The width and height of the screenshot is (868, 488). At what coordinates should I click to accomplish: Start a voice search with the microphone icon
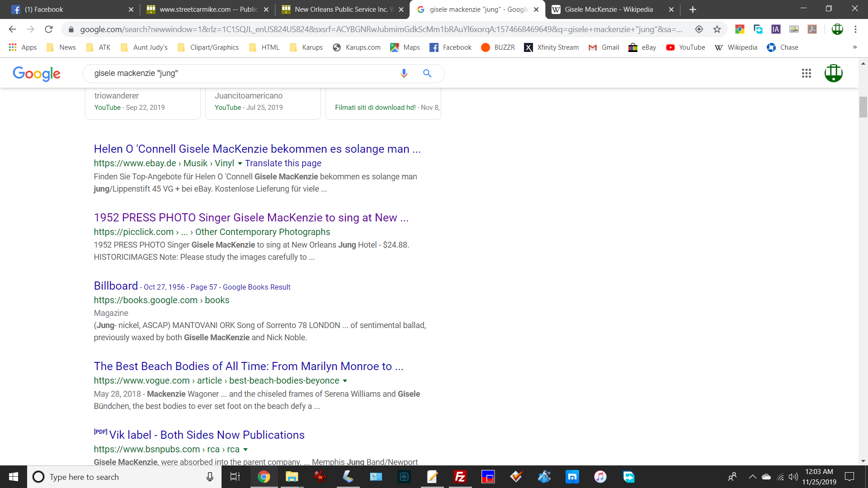point(404,73)
